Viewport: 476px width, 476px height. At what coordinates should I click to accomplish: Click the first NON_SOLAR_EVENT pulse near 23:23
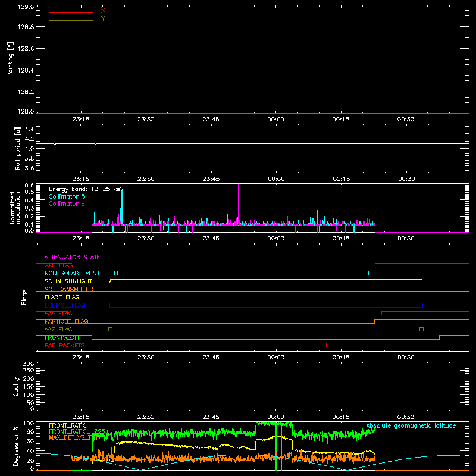pos(116,273)
